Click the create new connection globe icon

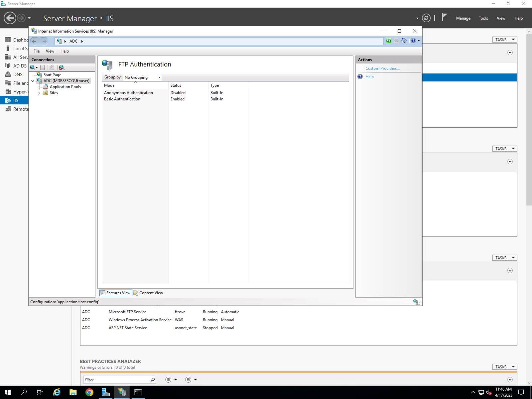[33, 67]
